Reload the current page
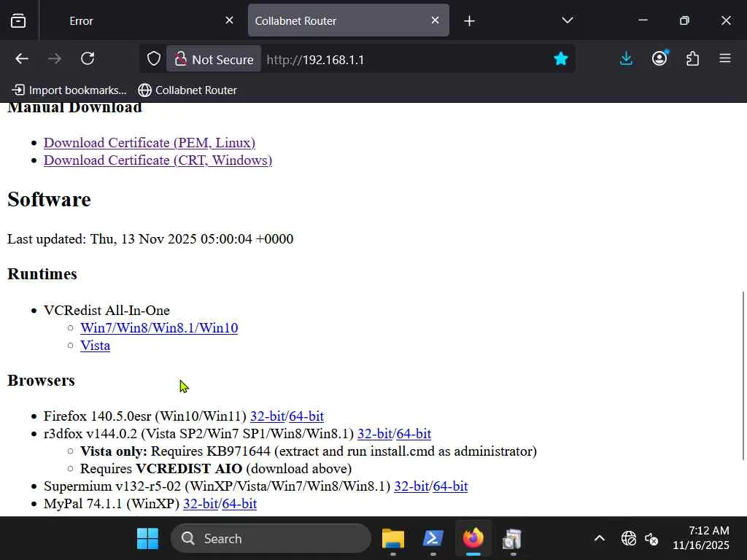Viewport: 747px width, 560px height. pos(88,59)
